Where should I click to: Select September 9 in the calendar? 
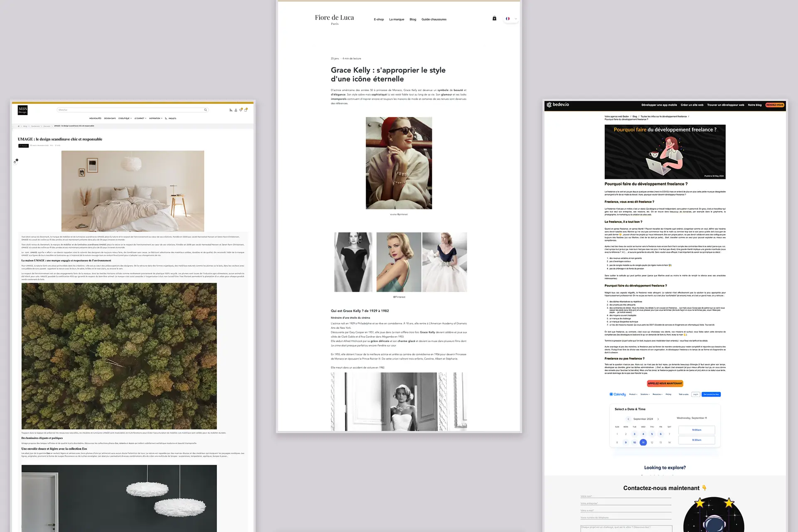(626, 442)
